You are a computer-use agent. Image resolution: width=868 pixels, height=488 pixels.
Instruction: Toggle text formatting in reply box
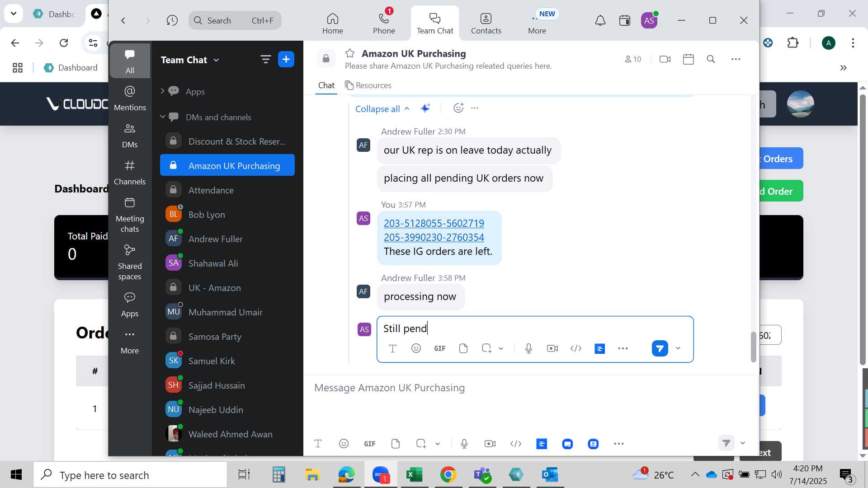pos(392,348)
